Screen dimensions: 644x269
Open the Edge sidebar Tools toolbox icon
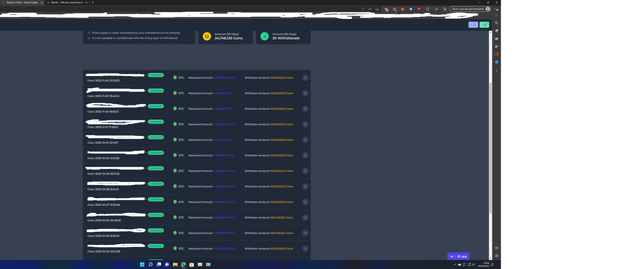(496, 39)
